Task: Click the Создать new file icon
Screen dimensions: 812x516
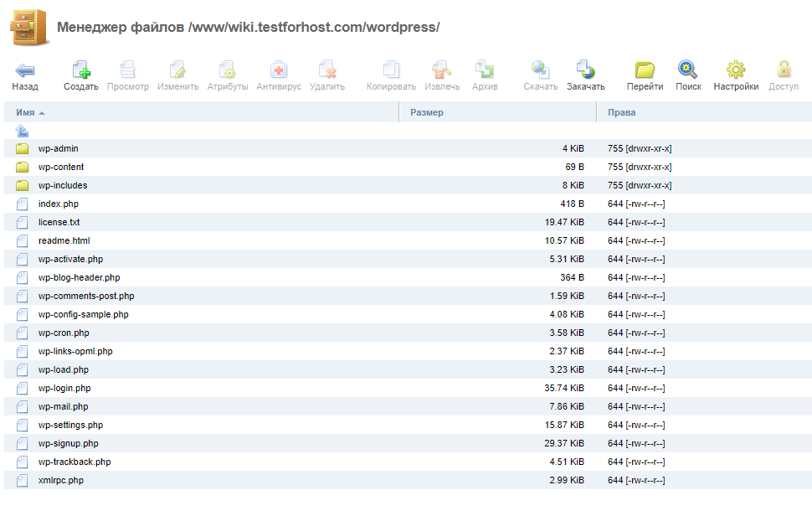Action: (81, 70)
